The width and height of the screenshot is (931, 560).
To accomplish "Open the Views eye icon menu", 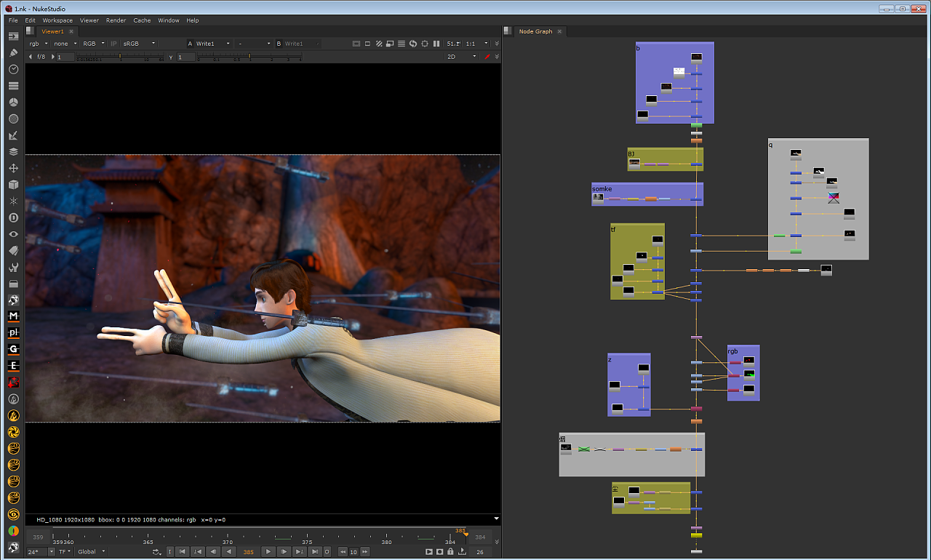I will point(13,234).
